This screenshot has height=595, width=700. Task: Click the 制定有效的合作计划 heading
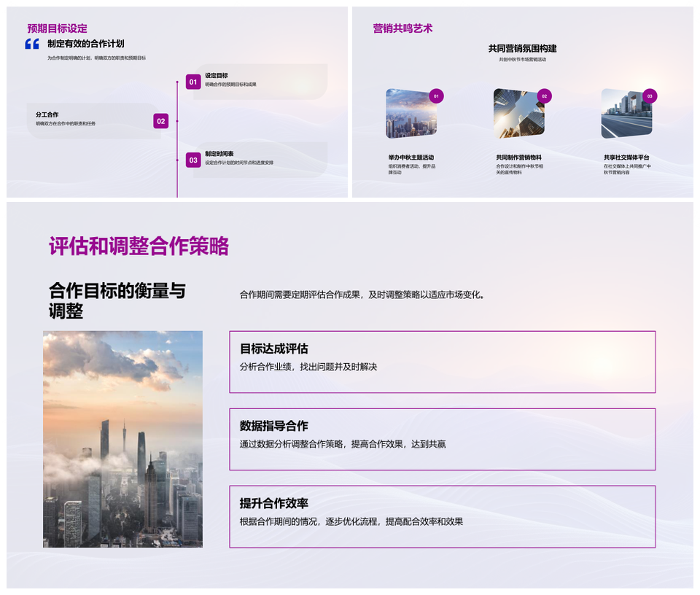point(86,44)
